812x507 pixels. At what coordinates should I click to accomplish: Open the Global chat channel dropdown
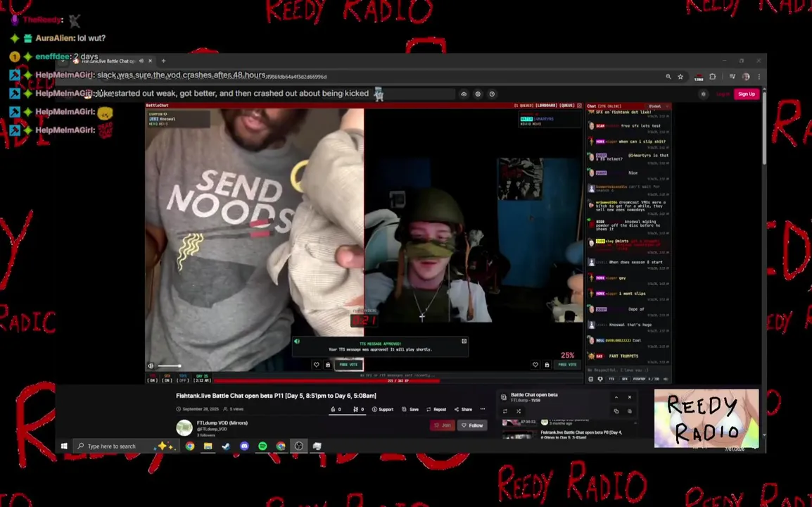(659, 106)
